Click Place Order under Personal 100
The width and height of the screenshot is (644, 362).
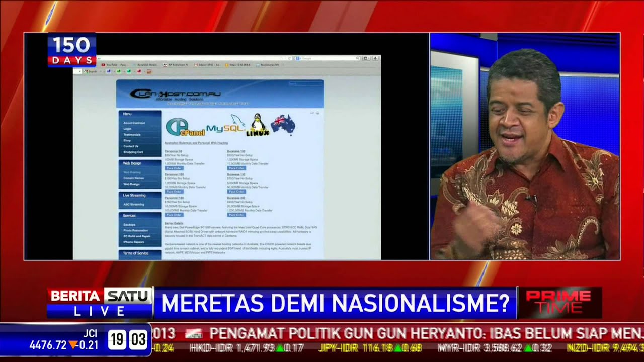(x=174, y=192)
